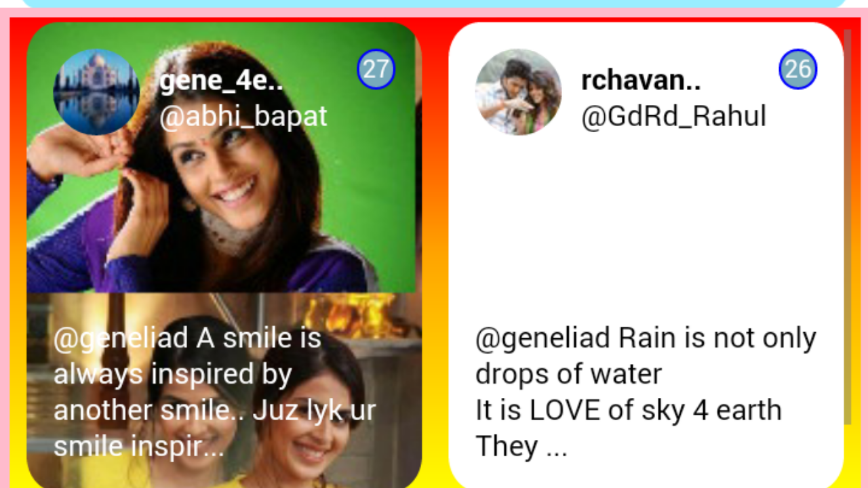Tap the number 26 circular badge
Screen dimensions: 868x488
pyautogui.click(x=798, y=69)
